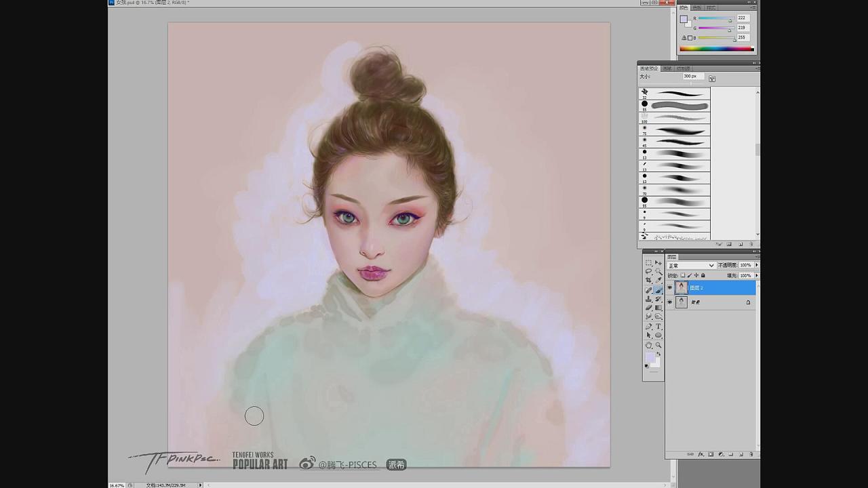
Task: Open the status bar info arrow menu
Action: click(x=200, y=485)
